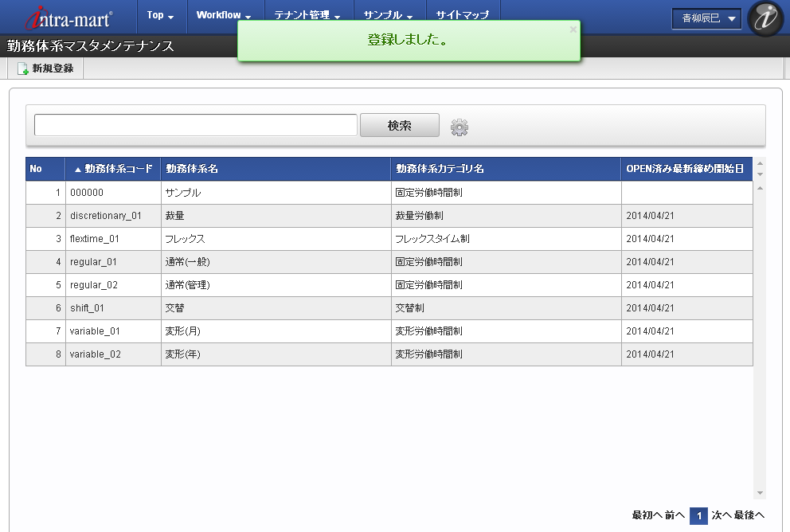790x532 pixels.
Task: Click the 通常(一般) name cell
Action: coord(276,262)
